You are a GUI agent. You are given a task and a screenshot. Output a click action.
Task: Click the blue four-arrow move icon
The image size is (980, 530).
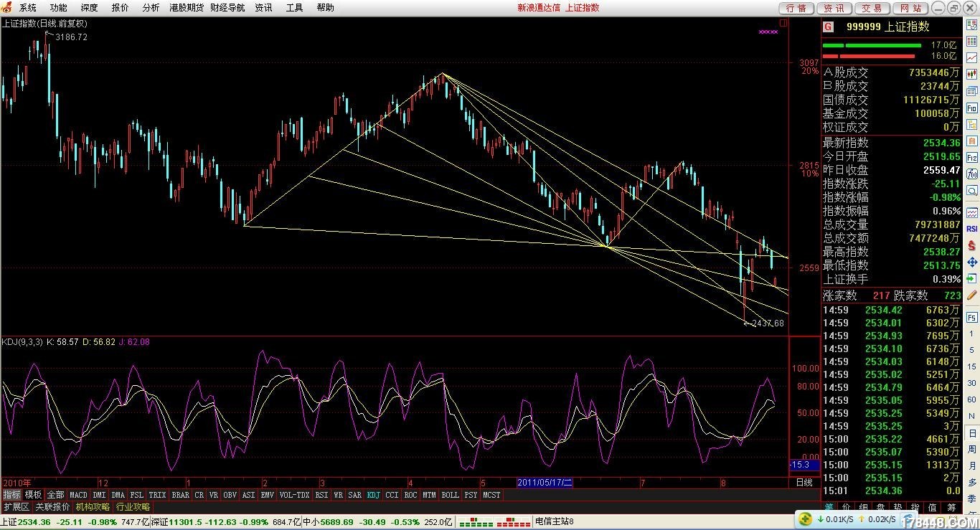(971, 262)
